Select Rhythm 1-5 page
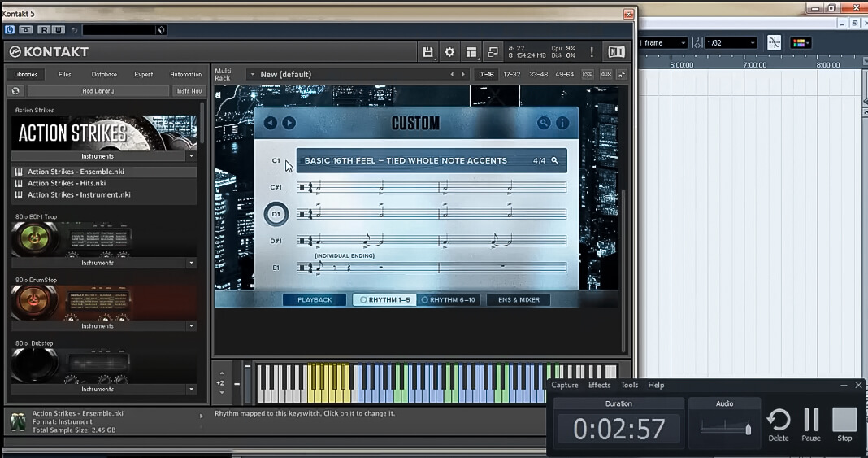 tap(384, 299)
